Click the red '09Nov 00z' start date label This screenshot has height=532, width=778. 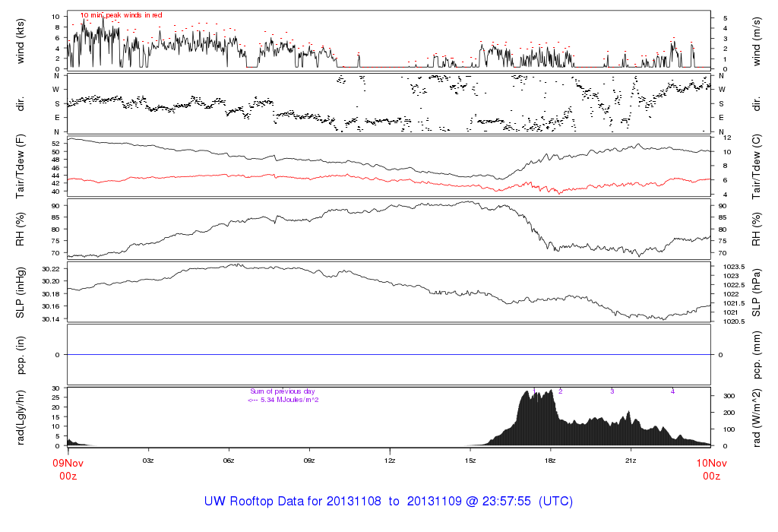pos(68,468)
